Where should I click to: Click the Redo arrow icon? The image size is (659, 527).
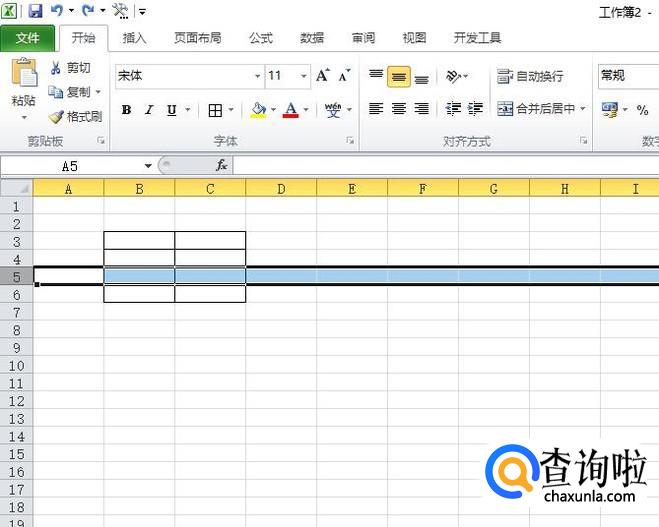point(88,10)
